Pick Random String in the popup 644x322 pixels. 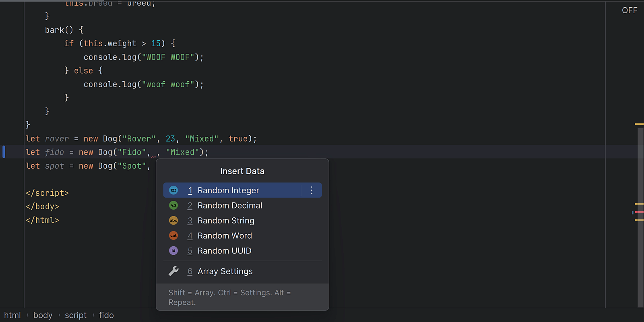pyautogui.click(x=242, y=221)
